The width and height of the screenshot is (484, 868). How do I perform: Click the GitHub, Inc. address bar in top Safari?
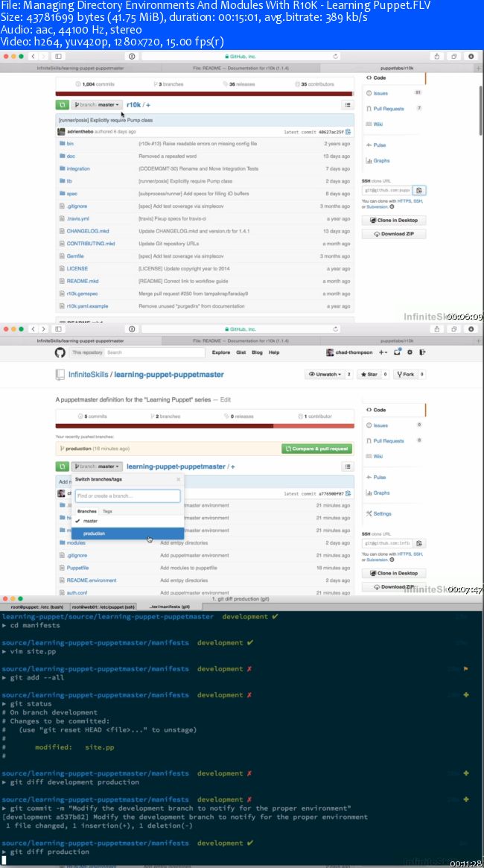pyautogui.click(x=241, y=57)
